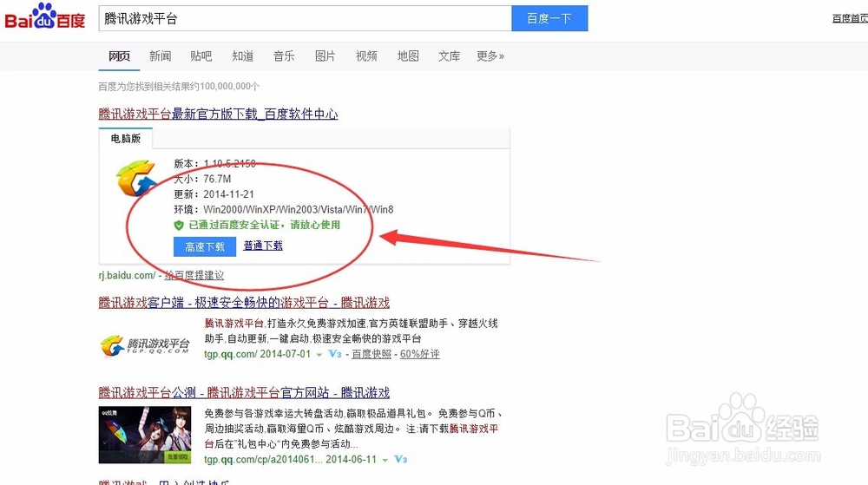
Task: Click the rj.baidu.com/ source text
Action: (128, 275)
